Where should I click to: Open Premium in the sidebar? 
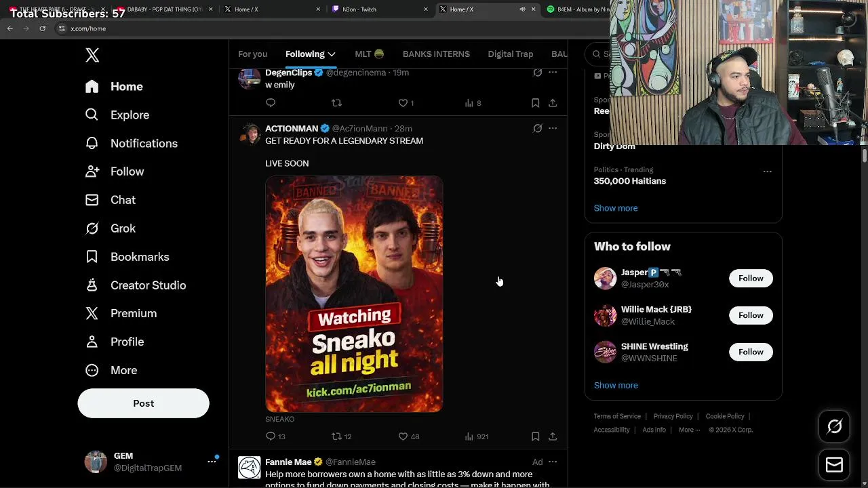point(121,314)
